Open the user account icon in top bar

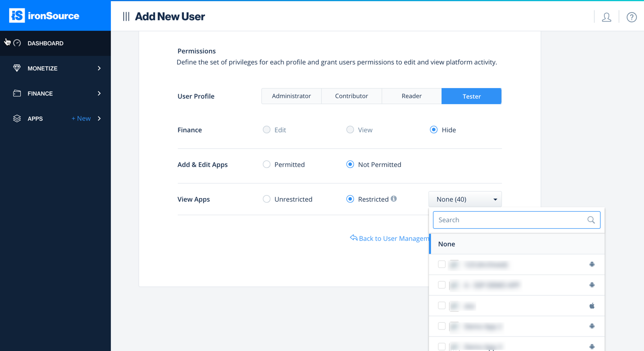tap(606, 17)
